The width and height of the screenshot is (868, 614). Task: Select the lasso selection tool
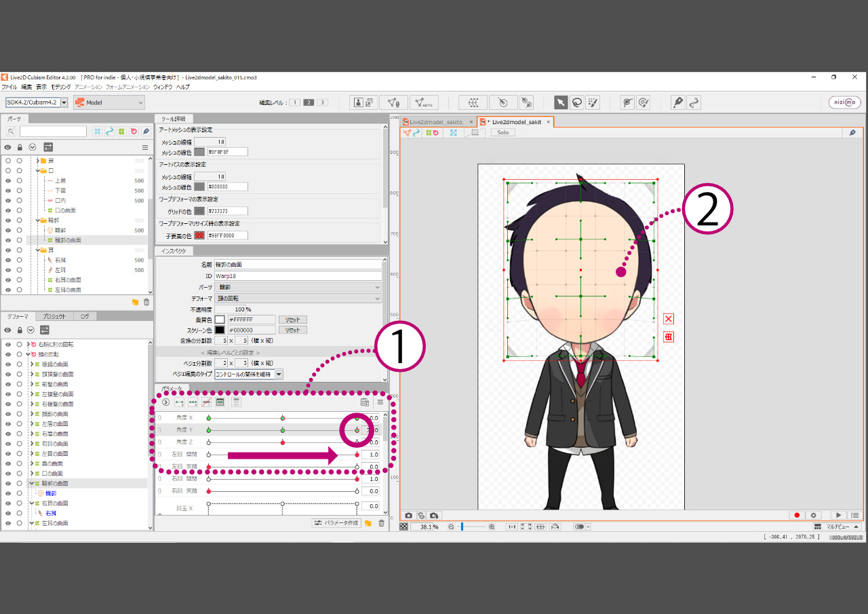(x=577, y=102)
